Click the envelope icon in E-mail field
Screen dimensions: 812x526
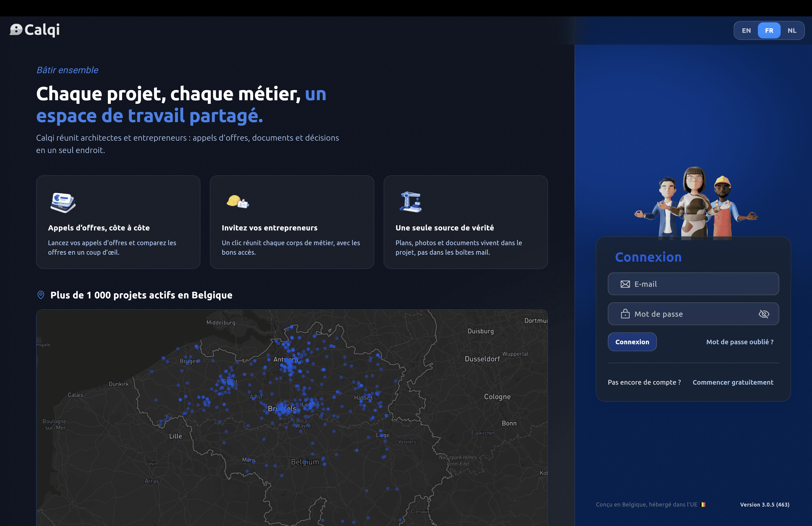point(625,284)
